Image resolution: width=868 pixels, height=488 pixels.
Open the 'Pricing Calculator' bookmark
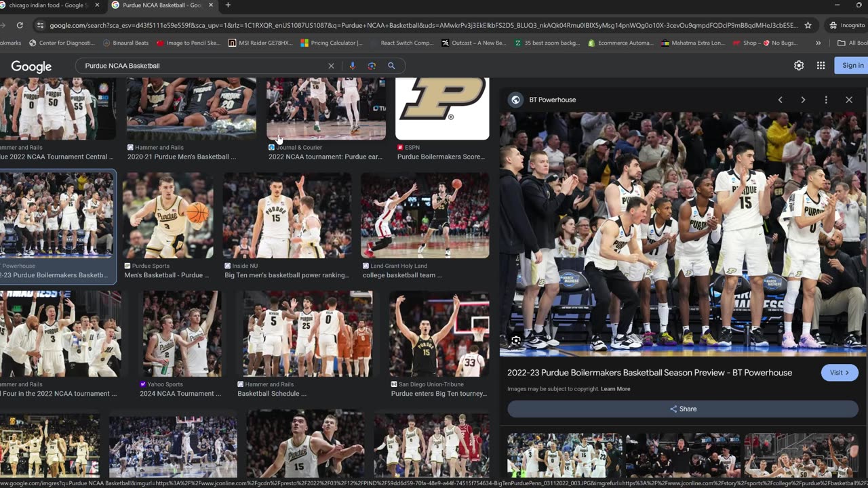pos(332,43)
